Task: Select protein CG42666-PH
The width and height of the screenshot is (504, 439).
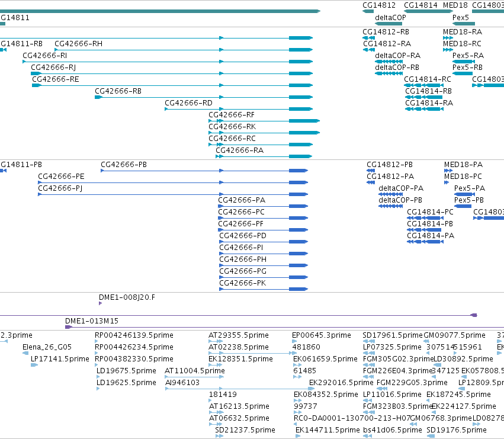Action: [243, 259]
